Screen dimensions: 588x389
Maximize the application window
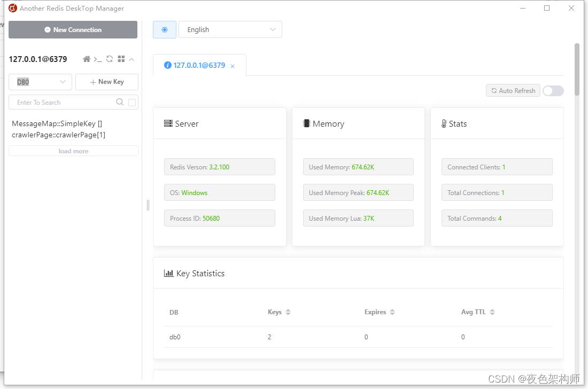[x=547, y=8]
